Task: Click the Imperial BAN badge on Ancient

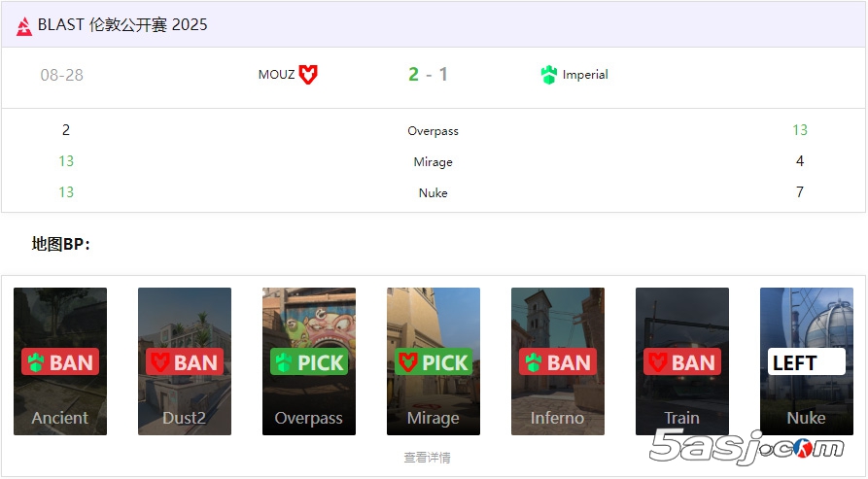Action: click(60, 362)
